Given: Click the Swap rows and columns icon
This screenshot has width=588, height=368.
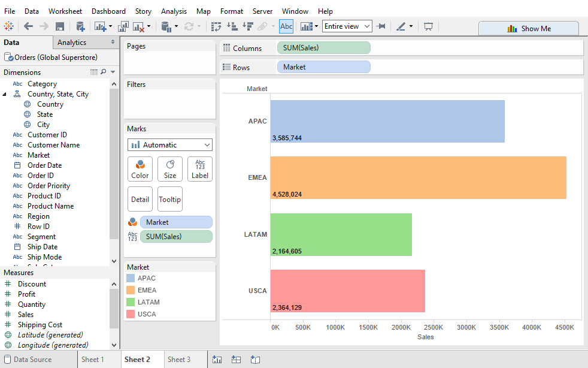Looking at the screenshot, I should tap(216, 26).
